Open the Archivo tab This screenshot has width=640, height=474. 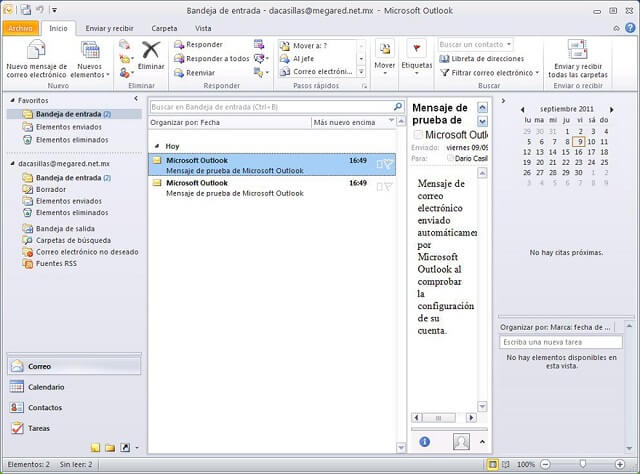[20, 28]
